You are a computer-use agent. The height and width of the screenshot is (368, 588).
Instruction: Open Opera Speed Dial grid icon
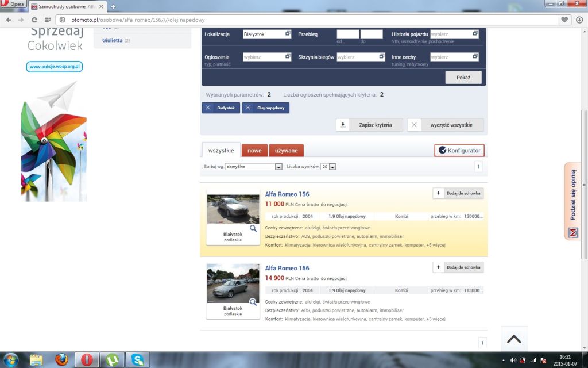pyautogui.click(x=48, y=20)
